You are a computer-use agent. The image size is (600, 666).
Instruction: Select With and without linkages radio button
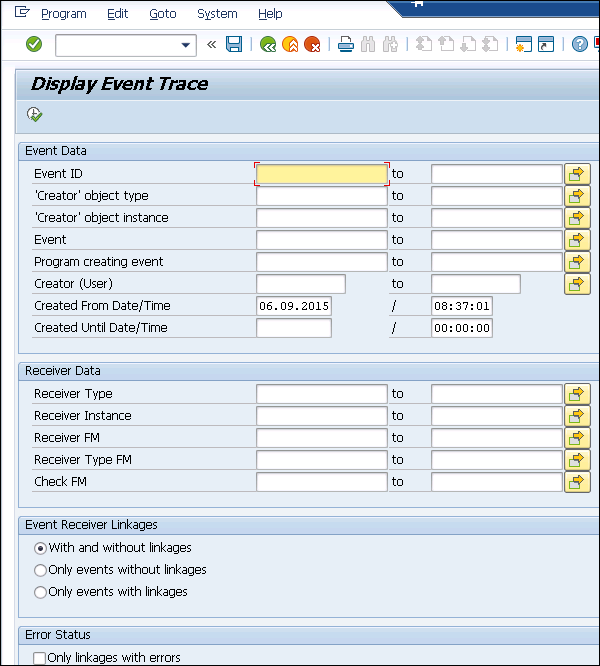pyautogui.click(x=40, y=548)
